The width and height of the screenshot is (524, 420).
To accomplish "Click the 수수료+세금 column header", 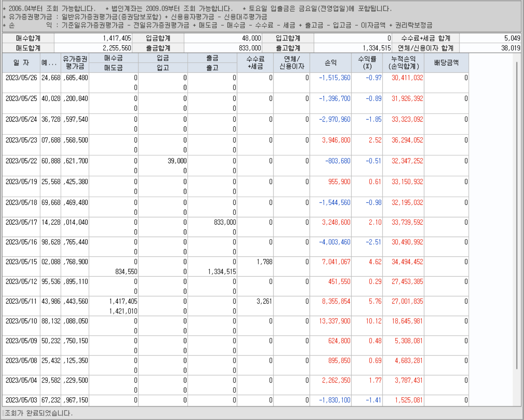I will click(255, 63).
